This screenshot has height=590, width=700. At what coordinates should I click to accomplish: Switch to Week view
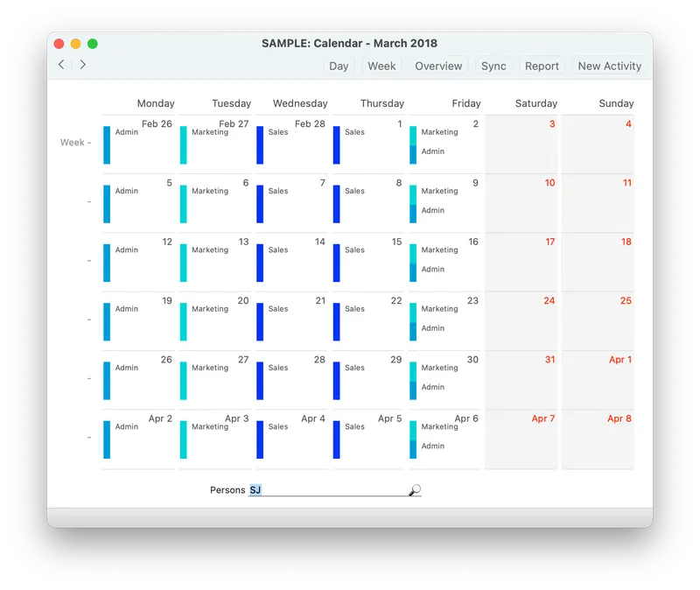tap(381, 67)
